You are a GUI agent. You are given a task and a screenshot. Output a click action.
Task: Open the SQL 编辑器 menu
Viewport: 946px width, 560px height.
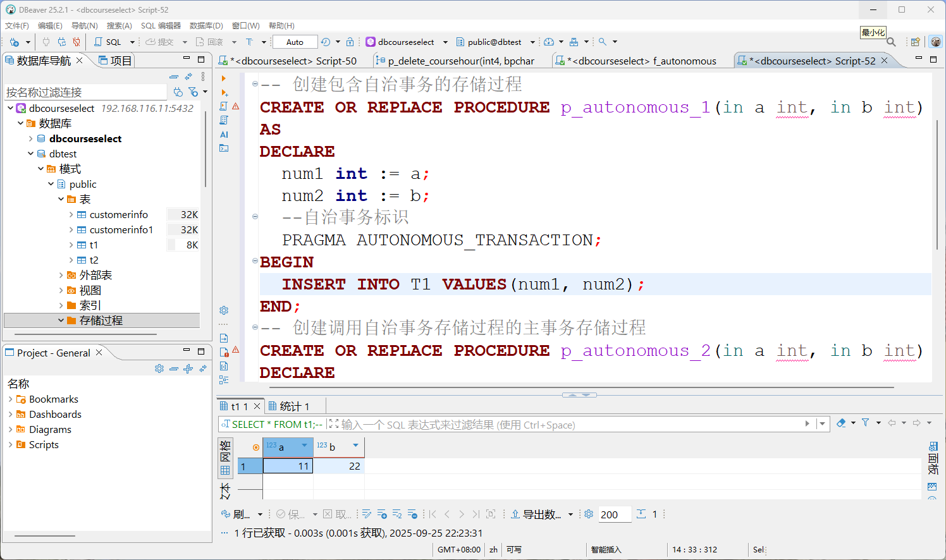pos(161,26)
